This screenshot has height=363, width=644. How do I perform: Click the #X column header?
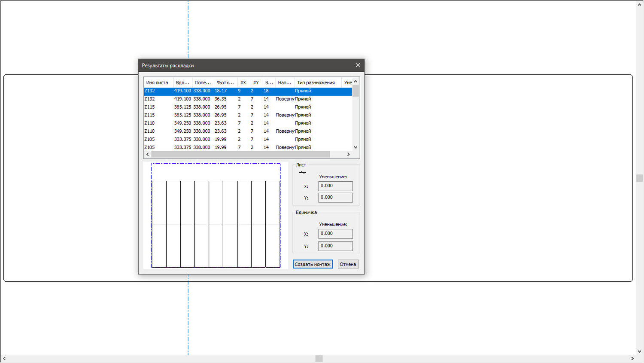243,82
